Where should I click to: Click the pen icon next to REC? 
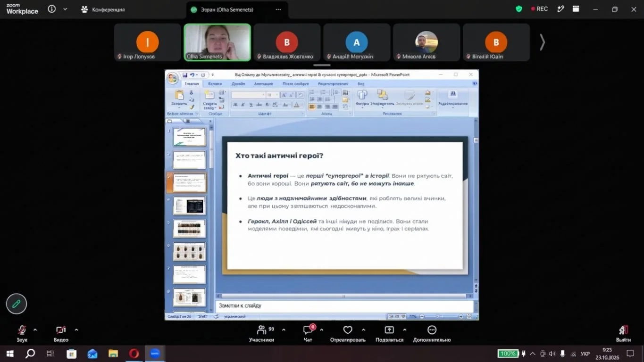click(560, 9)
